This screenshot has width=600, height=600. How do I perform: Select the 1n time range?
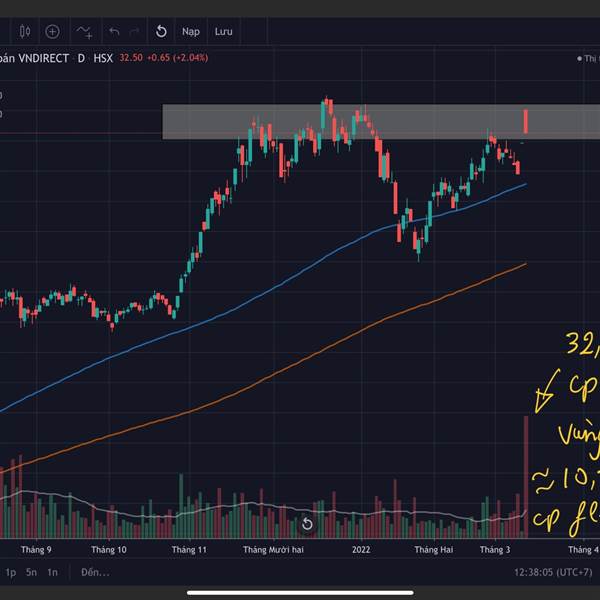click(52, 572)
